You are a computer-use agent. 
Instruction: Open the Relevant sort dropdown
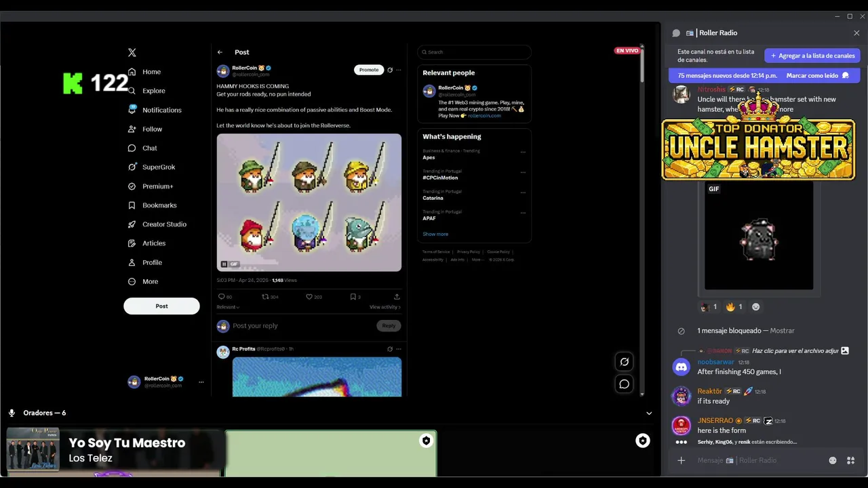point(228,307)
